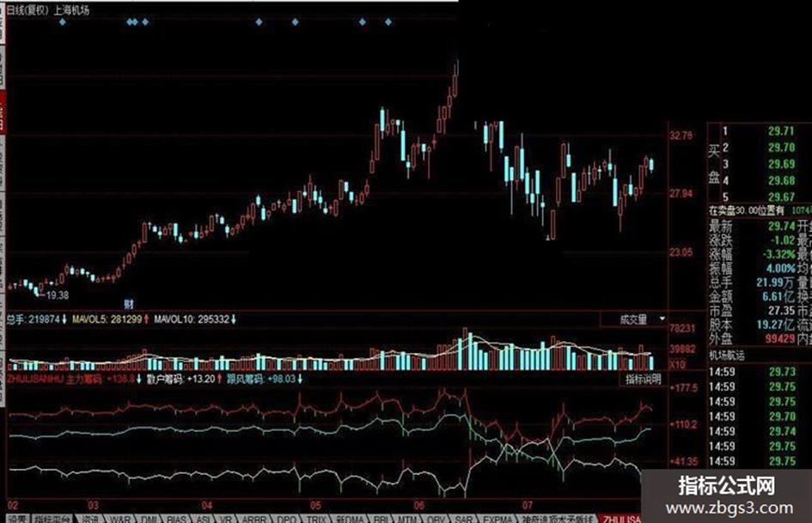The height and width of the screenshot is (523, 812).
Task: Select the DPO indicator tab
Action: tap(286, 519)
